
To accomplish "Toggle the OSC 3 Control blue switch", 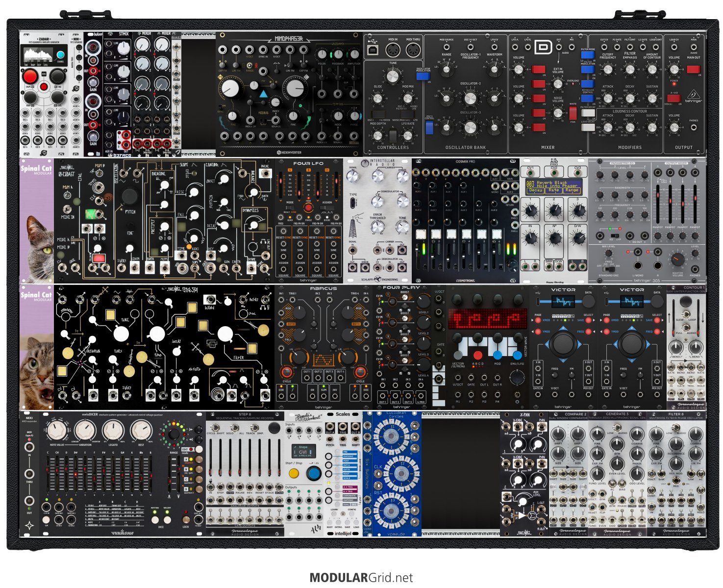I will click(x=429, y=128).
